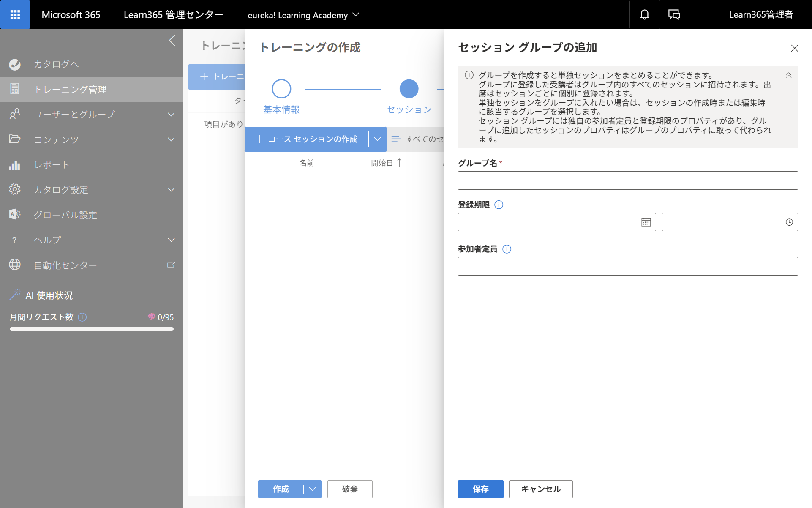
Task: Click the AI 使用状況 label
Action: [x=49, y=295]
